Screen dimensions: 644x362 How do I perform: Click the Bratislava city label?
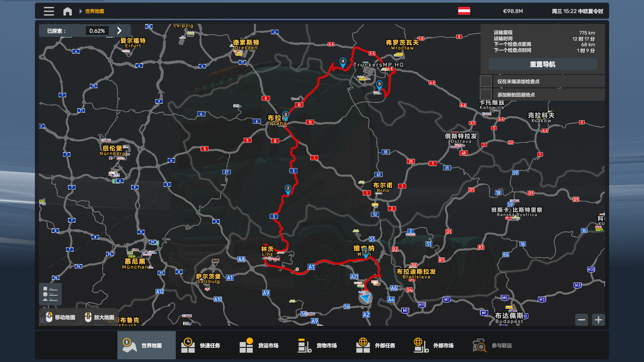click(x=416, y=274)
